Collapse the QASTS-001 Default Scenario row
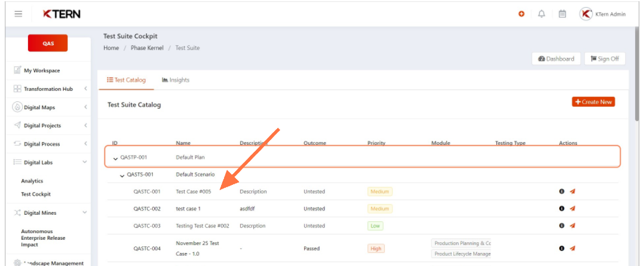The height and width of the screenshot is (266, 644). pos(122,175)
